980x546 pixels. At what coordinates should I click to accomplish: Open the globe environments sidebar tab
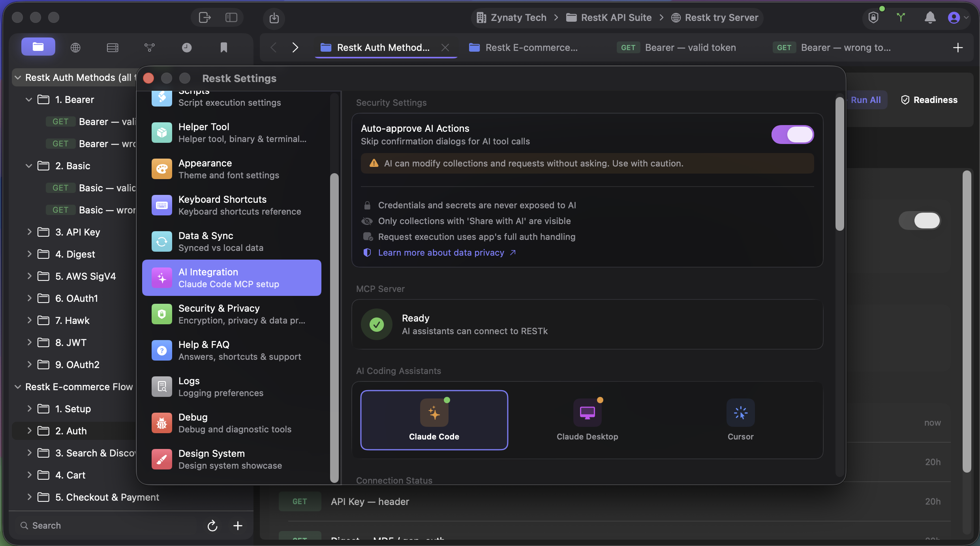point(75,47)
